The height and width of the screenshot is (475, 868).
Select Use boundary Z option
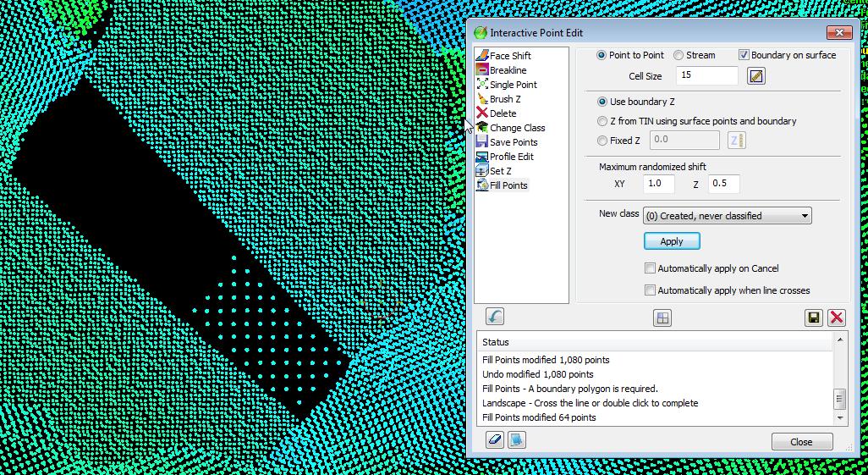tap(636, 102)
